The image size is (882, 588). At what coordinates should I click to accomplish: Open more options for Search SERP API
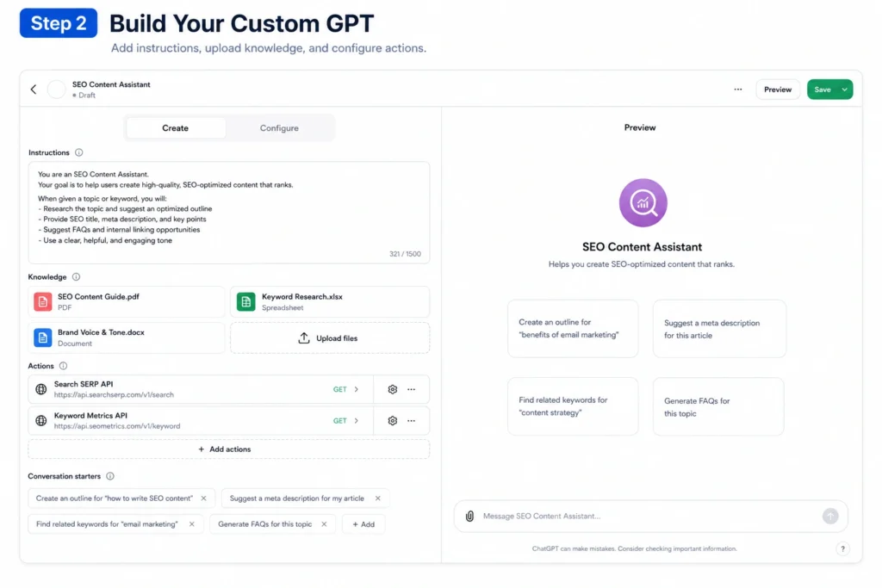(411, 389)
